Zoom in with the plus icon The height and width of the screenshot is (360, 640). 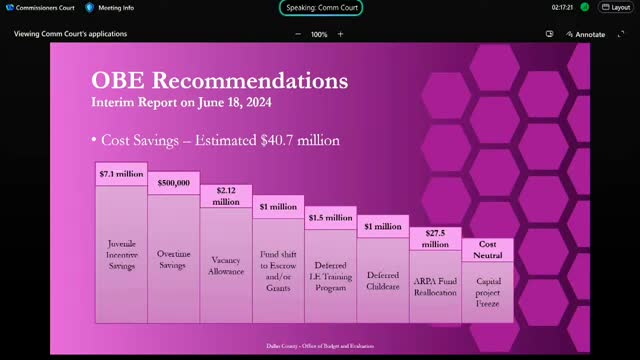click(x=340, y=34)
